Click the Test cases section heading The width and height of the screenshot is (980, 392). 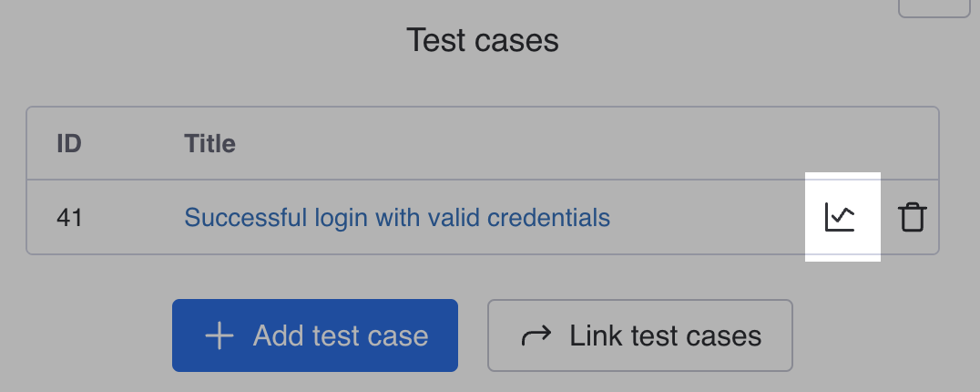(483, 40)
